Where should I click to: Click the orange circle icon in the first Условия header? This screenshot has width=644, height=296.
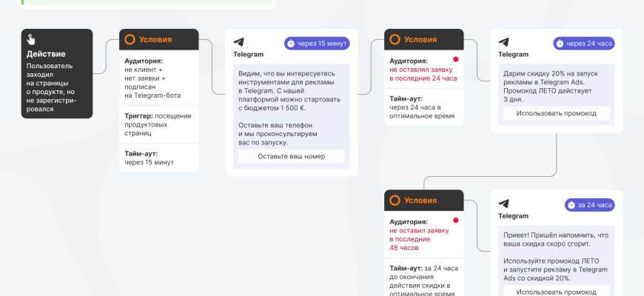pos(130,40)
